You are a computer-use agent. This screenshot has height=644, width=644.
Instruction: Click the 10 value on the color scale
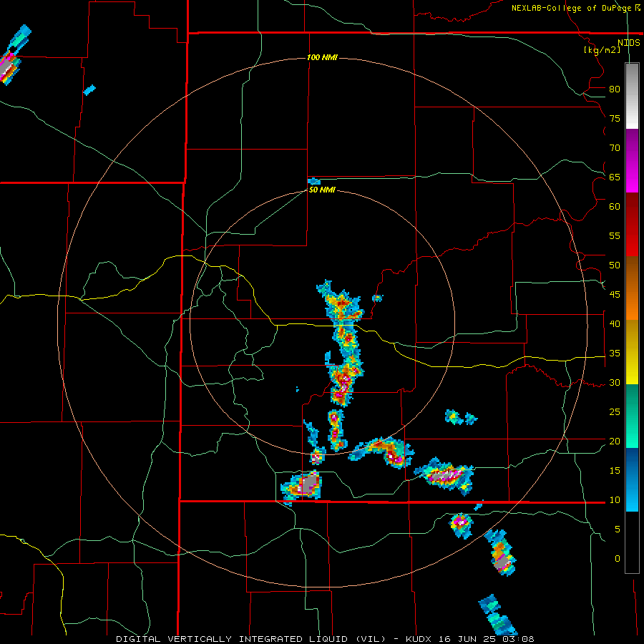(615, 500)
